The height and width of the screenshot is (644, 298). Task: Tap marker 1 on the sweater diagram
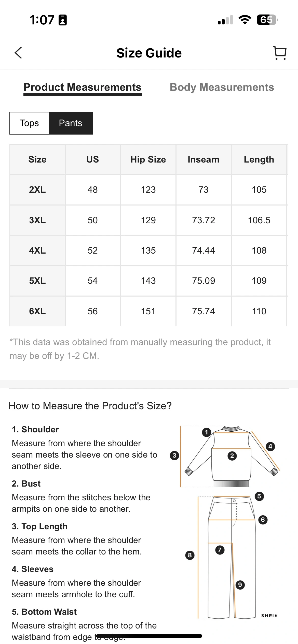click(x=206, y=432)
